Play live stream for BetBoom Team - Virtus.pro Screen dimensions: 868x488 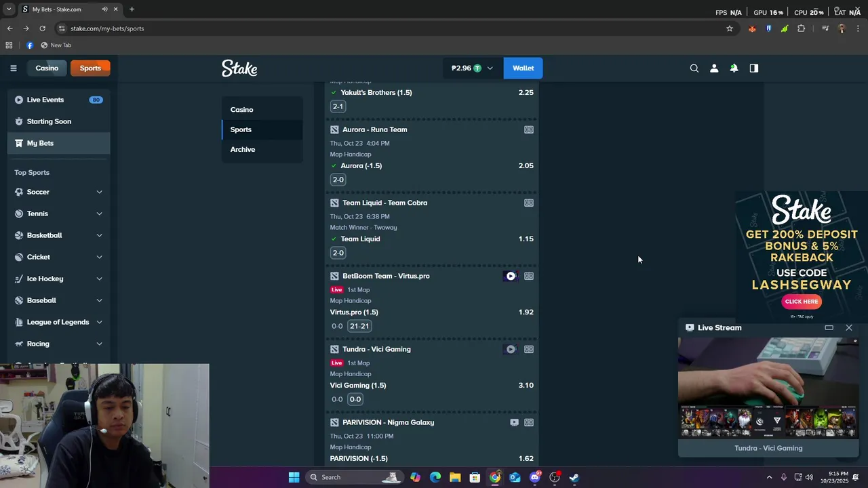pyautogui.click(x=511, y=276)
